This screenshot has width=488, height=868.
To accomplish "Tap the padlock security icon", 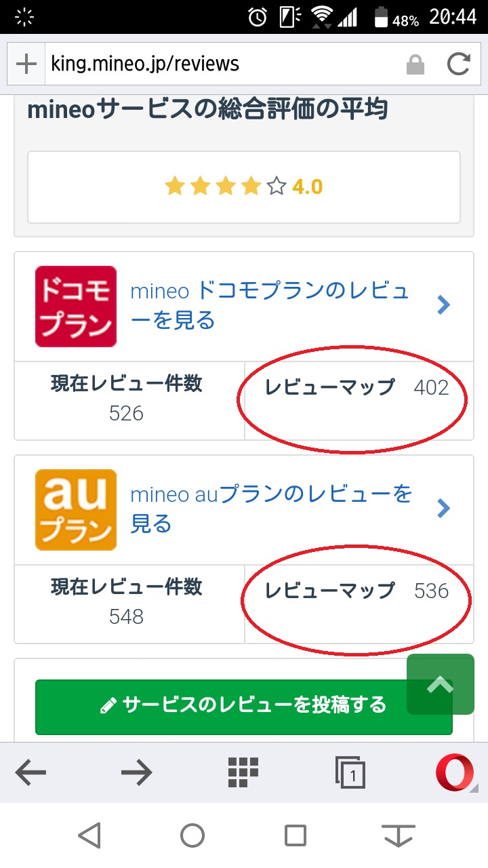I will [x=415, y=65].
